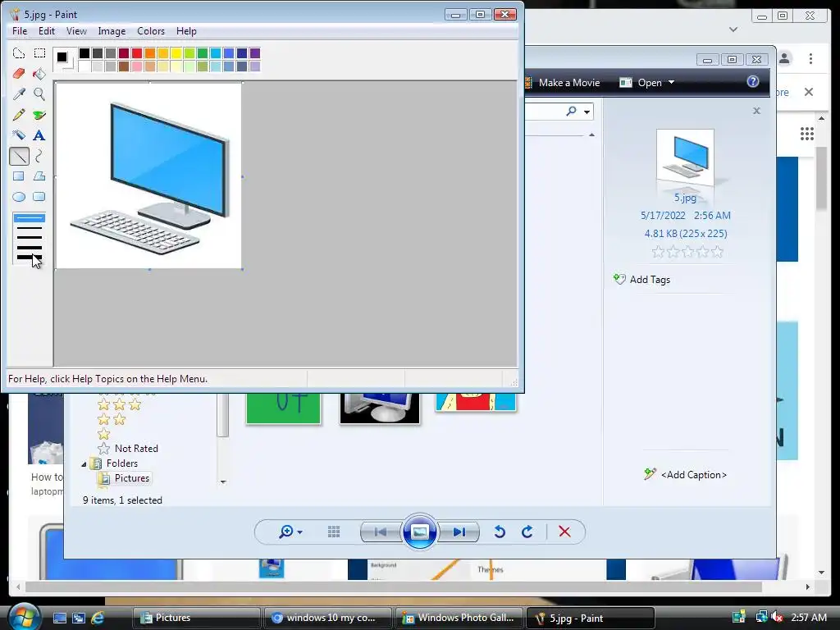The image size is (840, 630).
Task: Choose the Ellipse shape tool
Action: [x=19, y=197]
